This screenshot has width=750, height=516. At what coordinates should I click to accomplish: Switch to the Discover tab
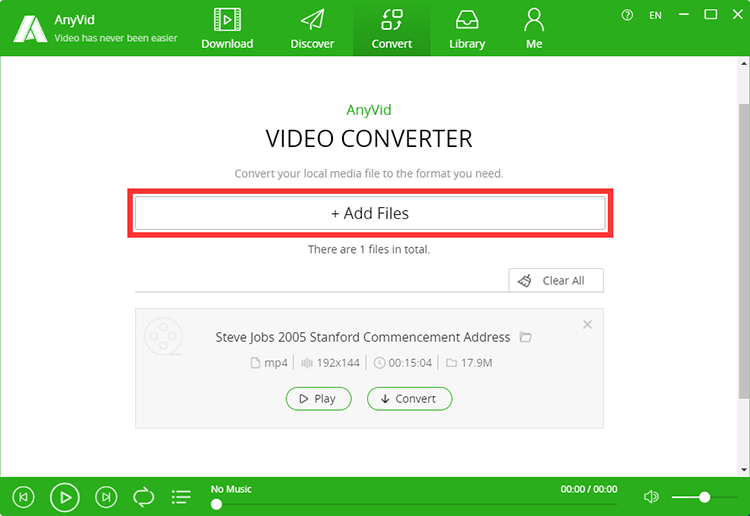click(312, 29)
